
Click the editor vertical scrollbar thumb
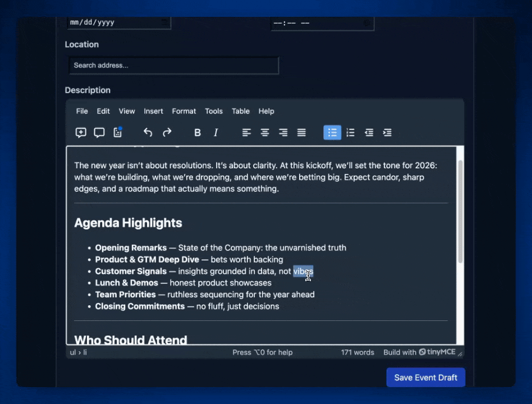point(460,212)
